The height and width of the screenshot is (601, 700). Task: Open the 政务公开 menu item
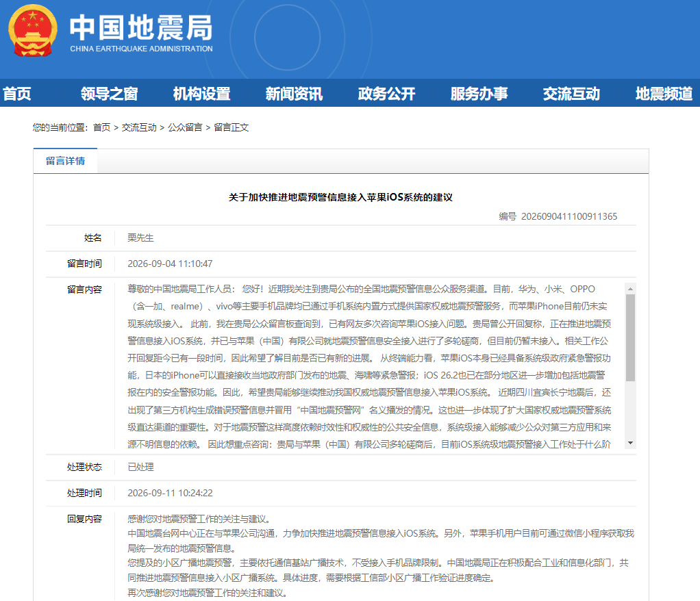(x=386, y=94)
